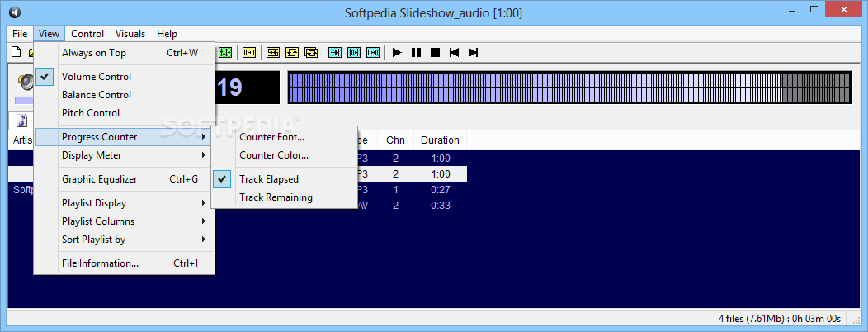Stop playback with the square Stop button
This screenshot has width=868, height=332.
tap(435, 53)
